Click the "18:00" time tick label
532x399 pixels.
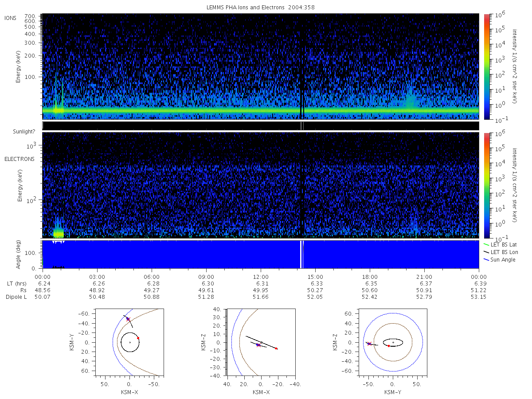(370, 277)
